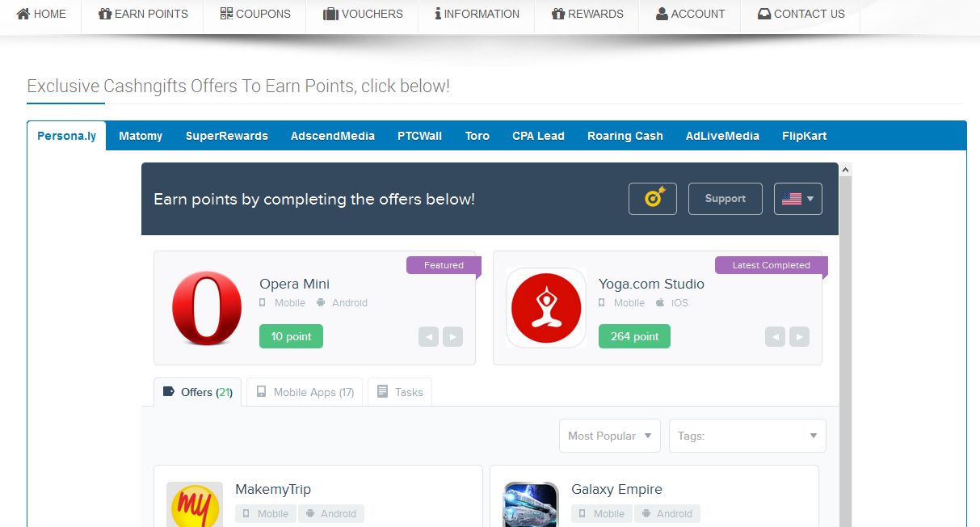Switch to the CPA Lead tab

click(538, 136)
